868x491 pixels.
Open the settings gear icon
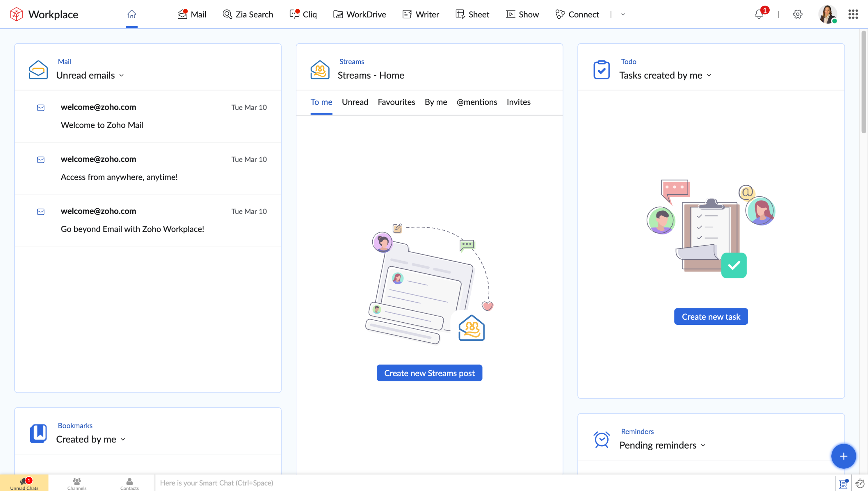[797, 14]
